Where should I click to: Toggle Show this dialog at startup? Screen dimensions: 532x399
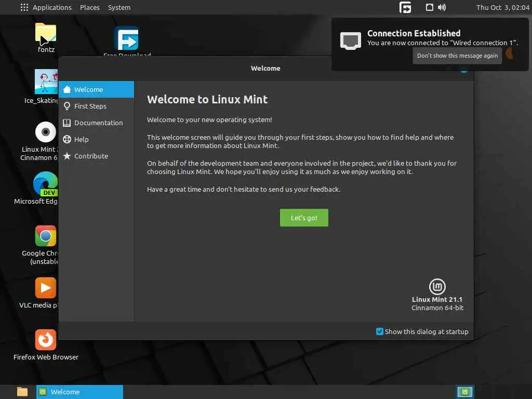tap(380, 331)
